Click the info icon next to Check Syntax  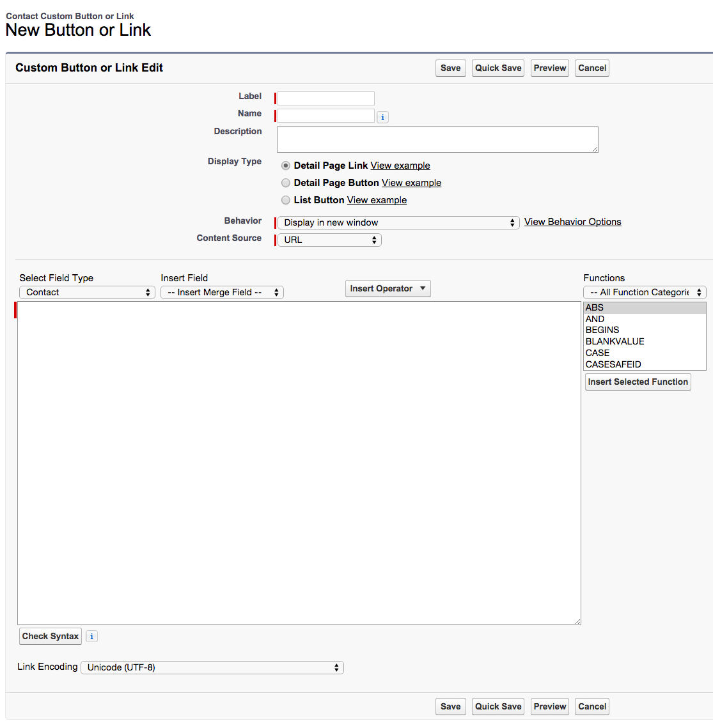tap(91, 637)
